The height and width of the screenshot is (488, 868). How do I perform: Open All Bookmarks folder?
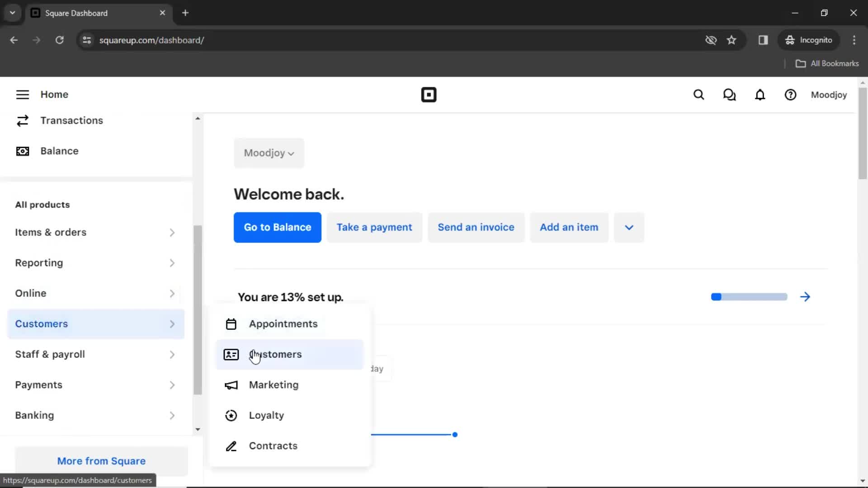(x=827, y=64)
